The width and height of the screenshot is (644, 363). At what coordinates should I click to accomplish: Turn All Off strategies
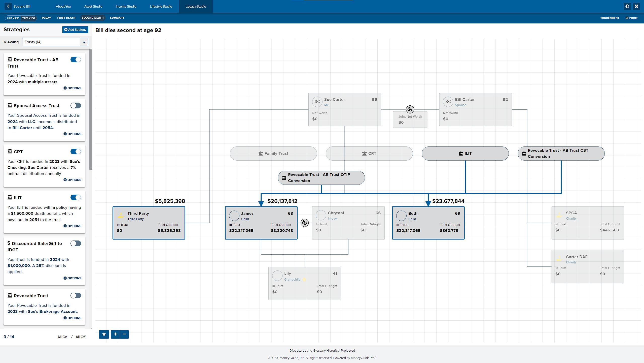pyautogui.click(x=81, y=337)
